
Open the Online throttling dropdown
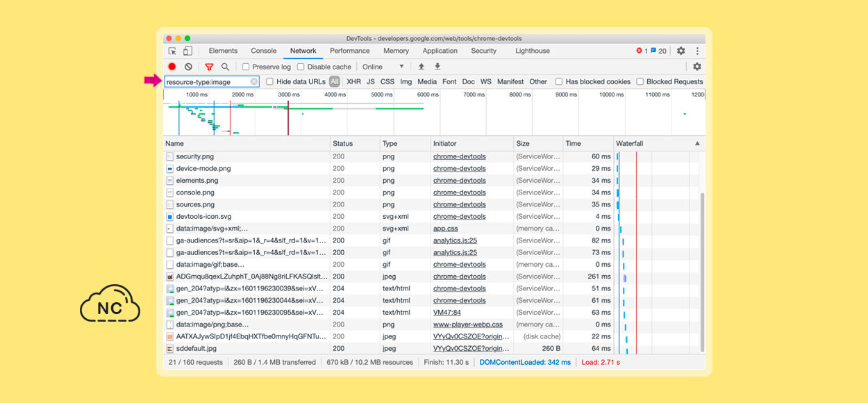pos(383,67)
